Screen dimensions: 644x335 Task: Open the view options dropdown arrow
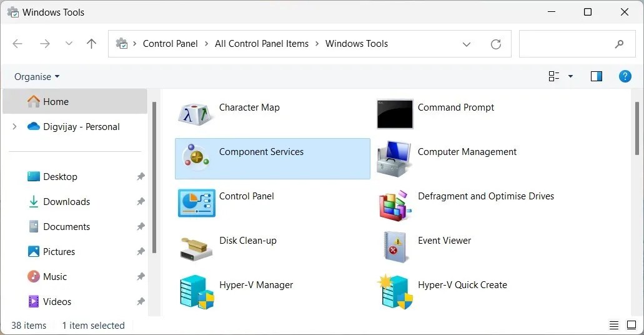click(570, 76)
